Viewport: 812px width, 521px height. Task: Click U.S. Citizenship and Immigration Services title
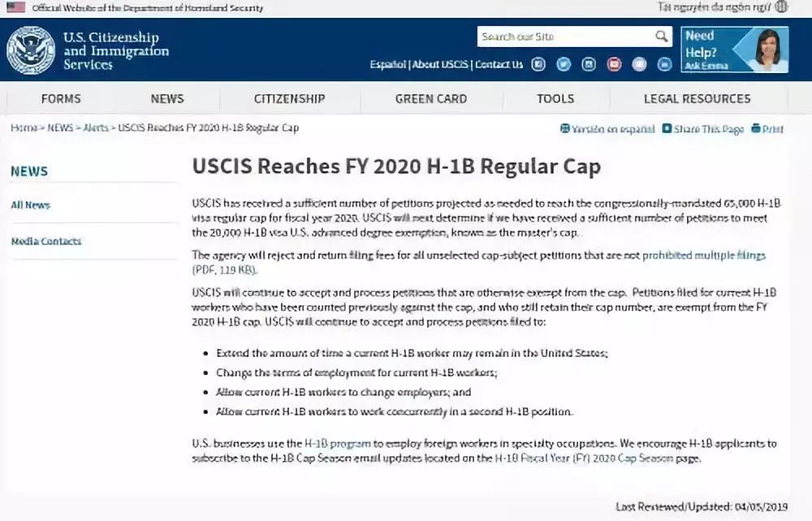(116, 50)
